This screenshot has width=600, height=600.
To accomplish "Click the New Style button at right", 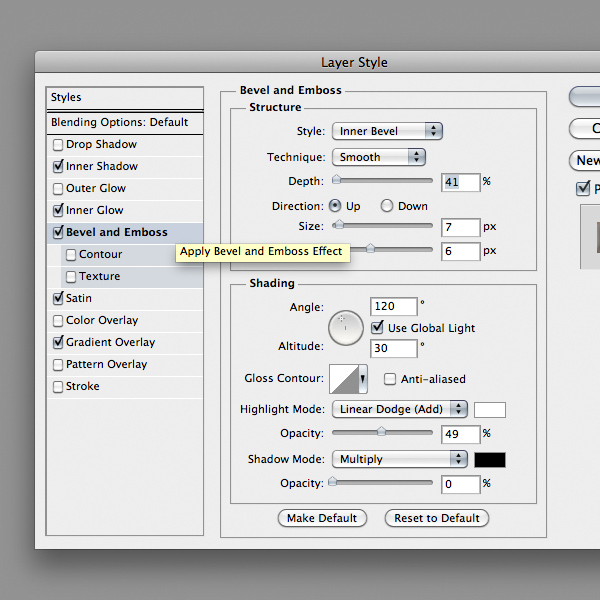I will 585,160.
